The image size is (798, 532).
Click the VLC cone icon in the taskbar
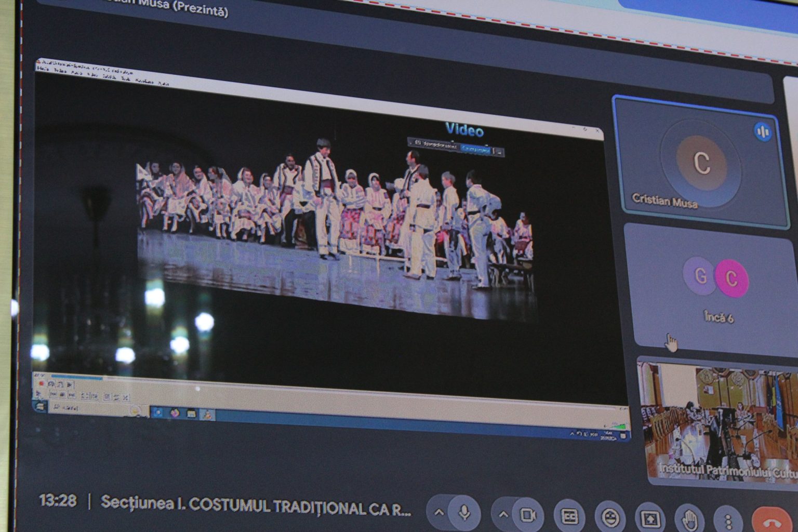pyautogui.click(x=207, y=414)
